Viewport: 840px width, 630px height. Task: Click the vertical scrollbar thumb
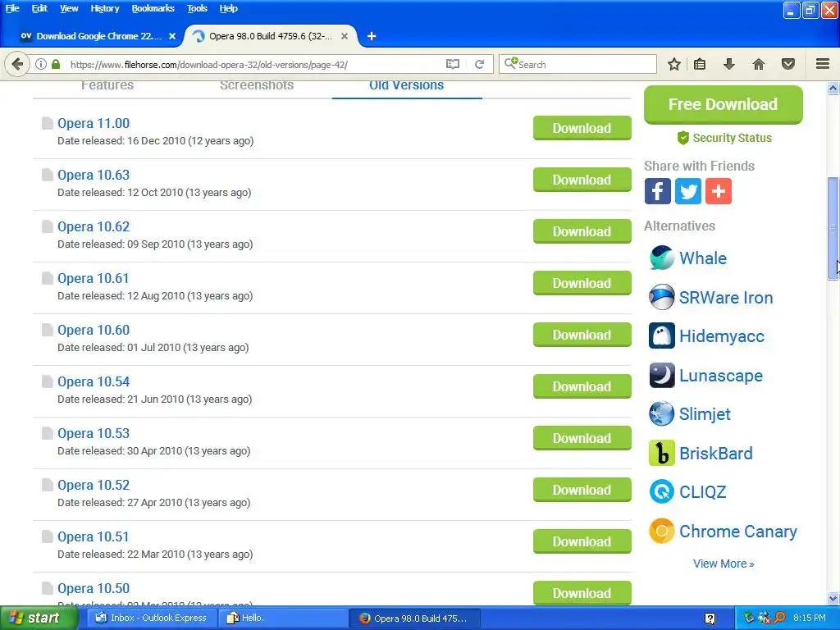coord(833,229)
